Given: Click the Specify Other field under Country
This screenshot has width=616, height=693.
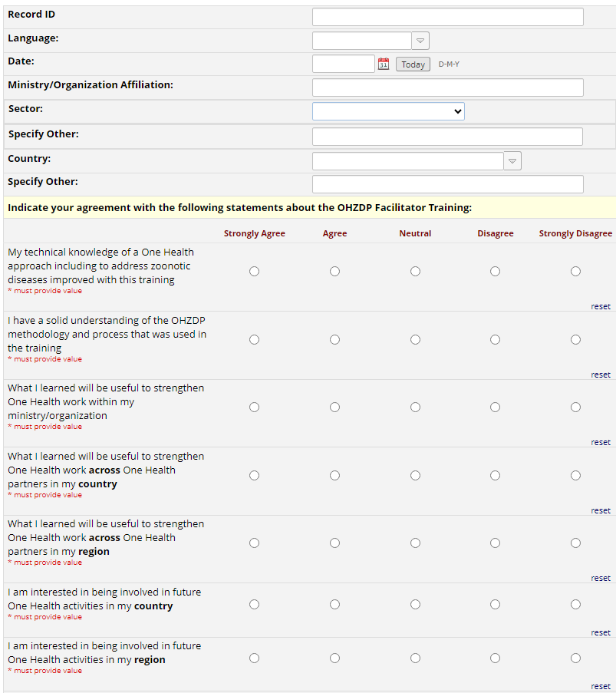Looking at the screenshot, I should [x=447, y=184].
